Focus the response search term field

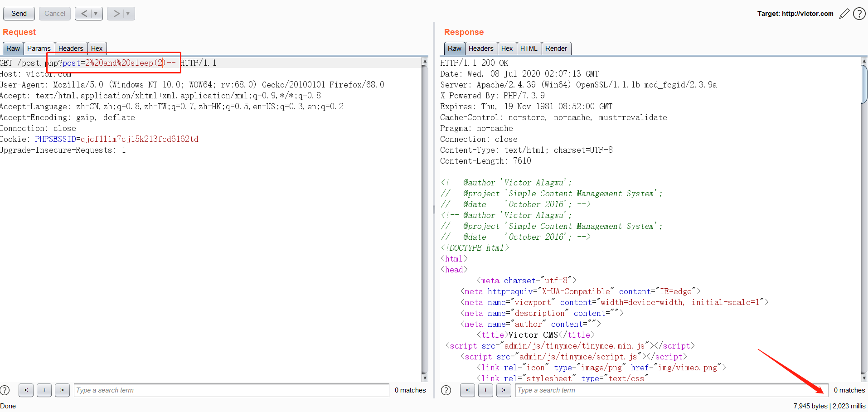pos(672,390)
